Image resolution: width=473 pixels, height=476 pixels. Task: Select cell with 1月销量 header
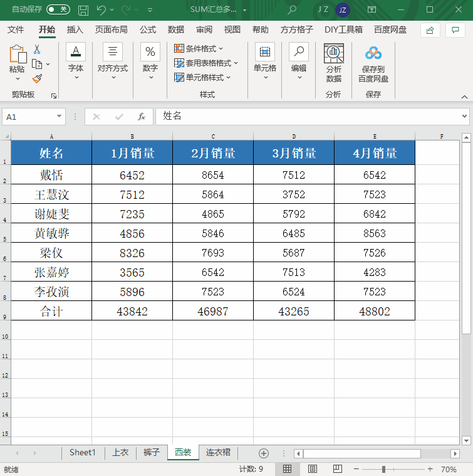pyautogui.click(x=132, y=152)
